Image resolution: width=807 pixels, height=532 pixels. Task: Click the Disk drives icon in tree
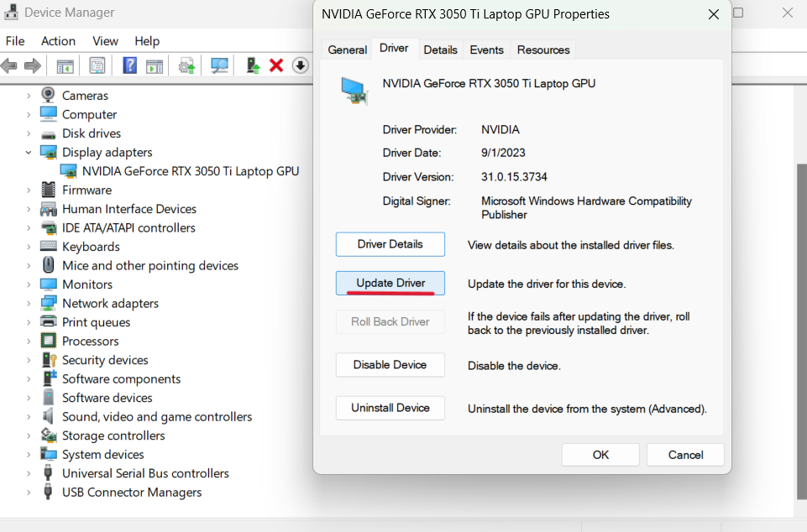(49, 135)
